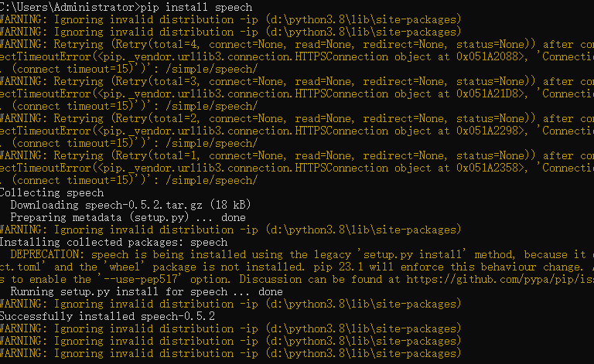The width and height of the screenshot is (594, 364).
Task: Click the Retry(total=3 warning line
Action: click(x=297, y=81)
